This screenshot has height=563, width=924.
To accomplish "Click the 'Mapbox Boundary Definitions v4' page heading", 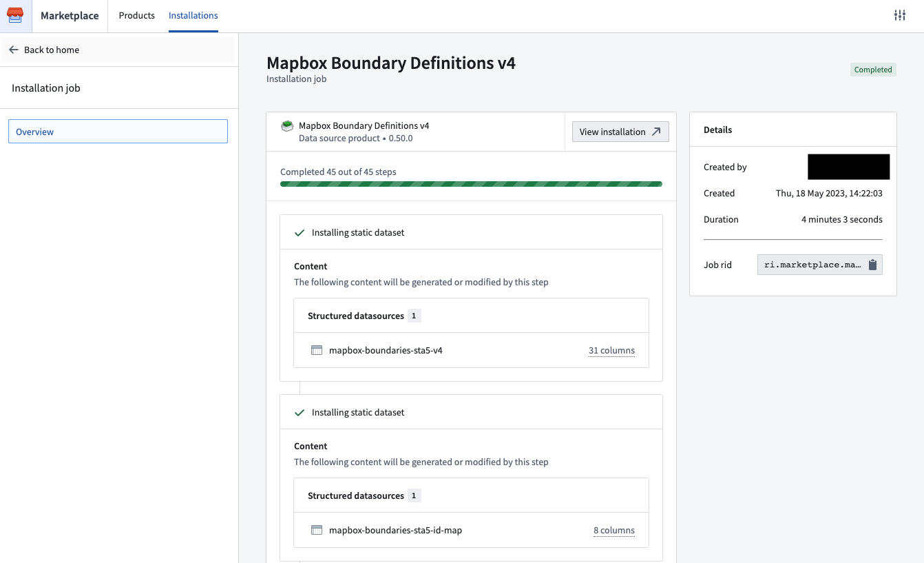I will (391, 63).
